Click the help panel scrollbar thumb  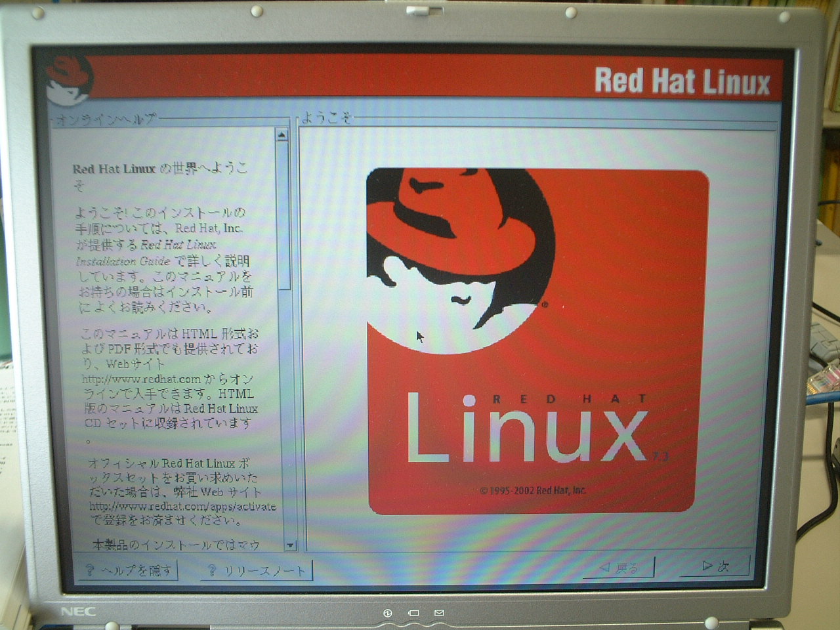(x=283, y=216)
